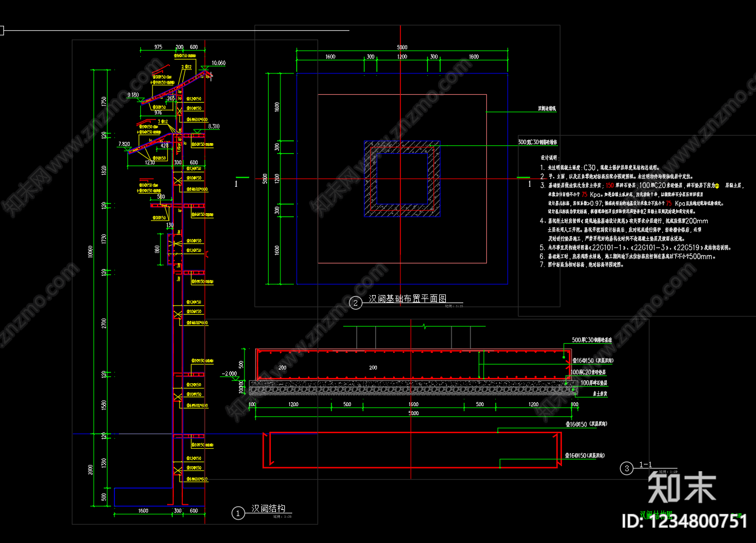Screen dimensions: 756x543
Task: Pick the red "150" value in note 3
Action: point(610,185)
